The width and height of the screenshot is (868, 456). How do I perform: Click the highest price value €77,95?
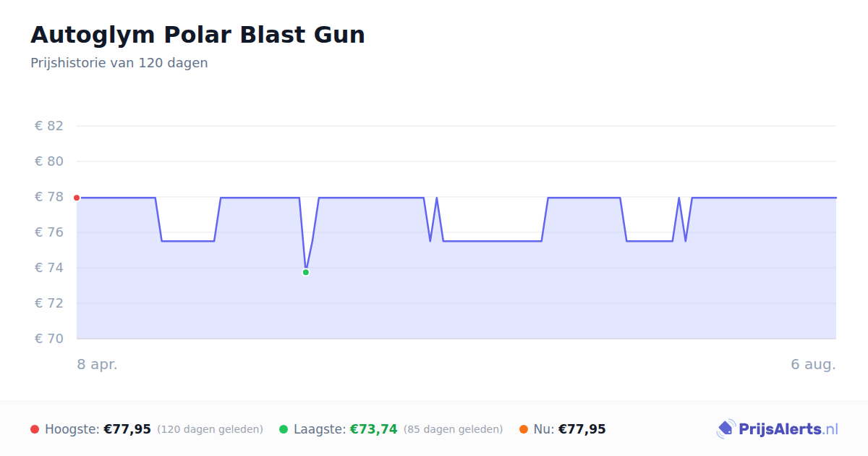pos(127,429)
